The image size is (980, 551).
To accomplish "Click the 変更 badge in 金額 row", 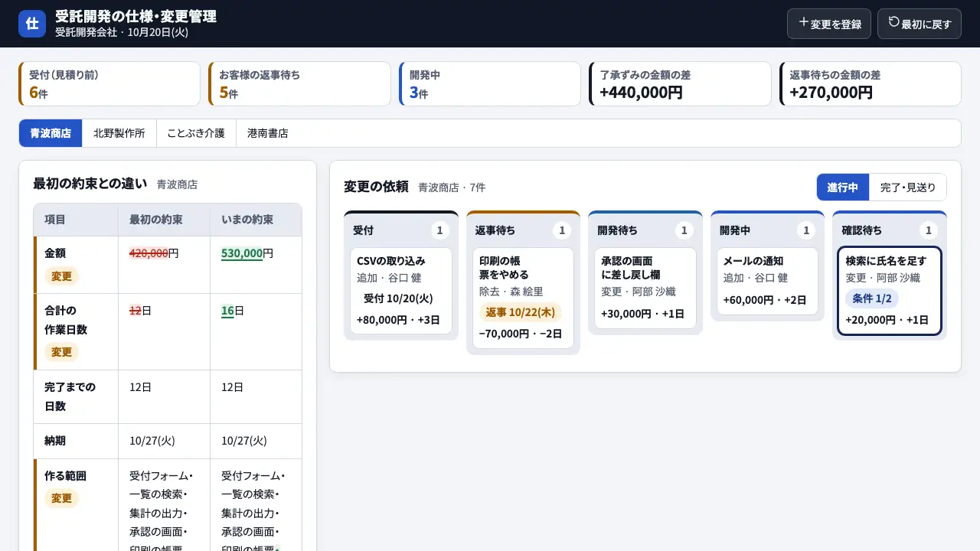I will (x=61, y=275).
